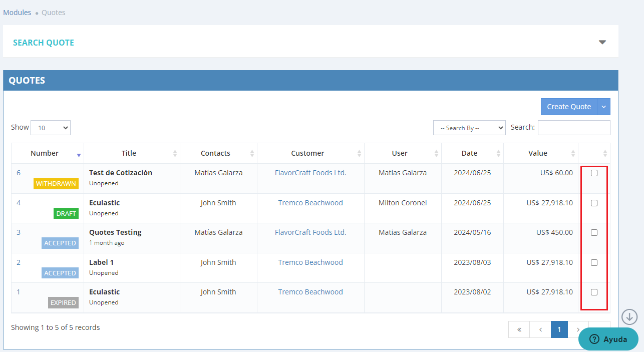Open the Search By dropdown
Image resolution: width=644 pixels, height=352 pixels.
point(469,128)
